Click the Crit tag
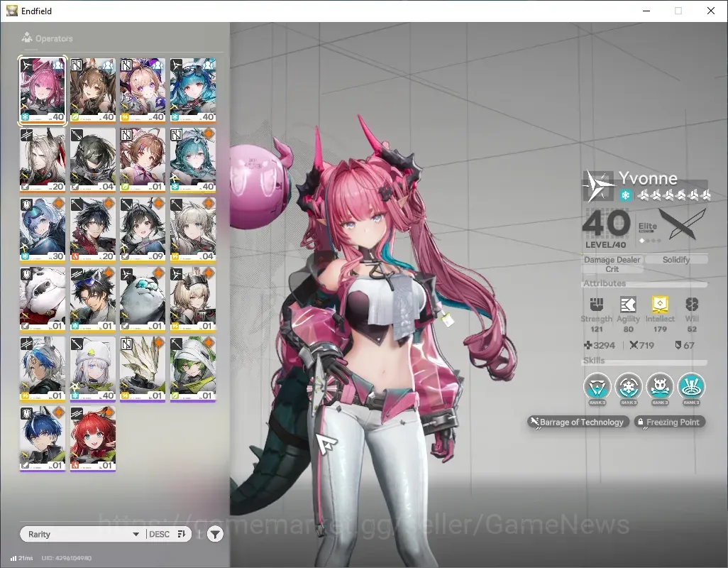This screenshot has width=728, height=568. coord(612,269)
